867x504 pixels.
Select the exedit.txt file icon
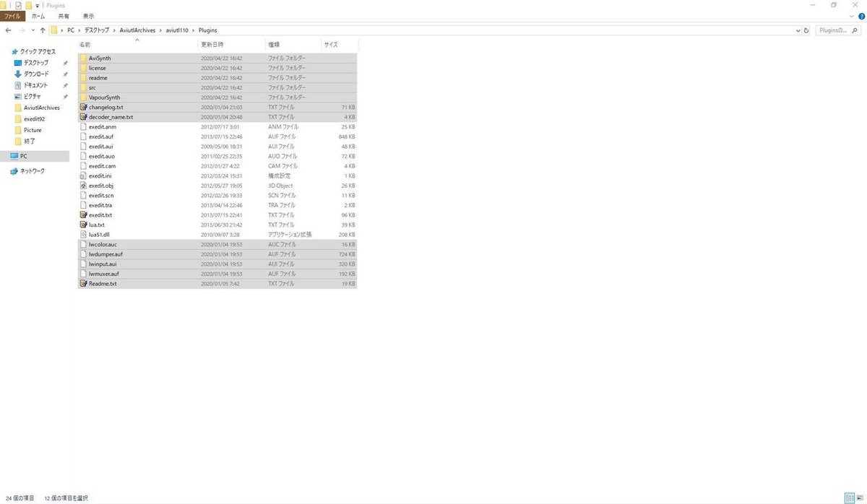click(83, 215)
